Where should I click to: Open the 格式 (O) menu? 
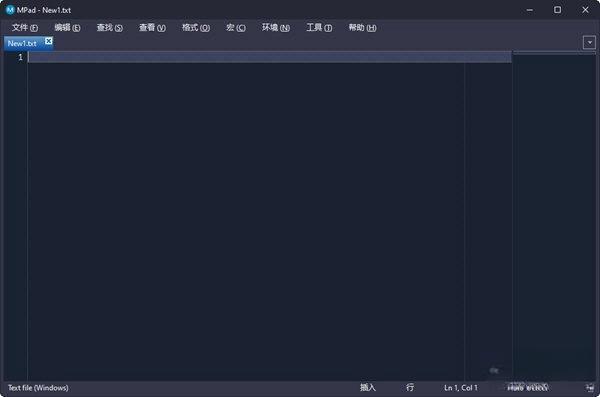(196, 28)
